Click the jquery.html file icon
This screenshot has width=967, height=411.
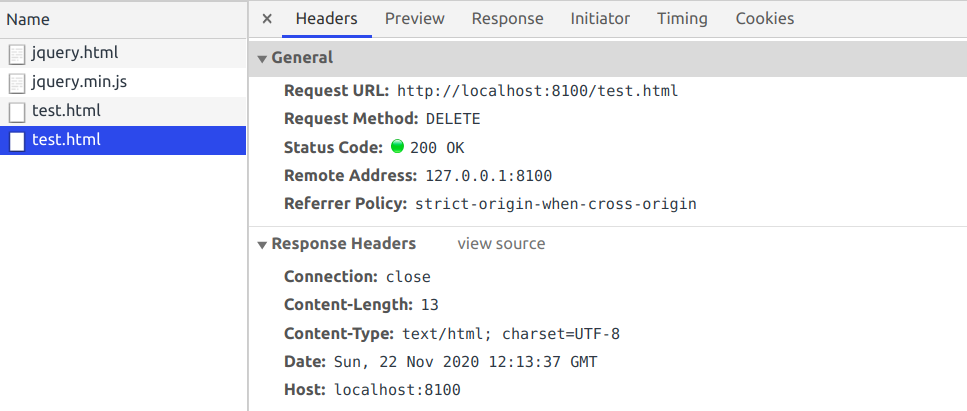tap(17, 54)
